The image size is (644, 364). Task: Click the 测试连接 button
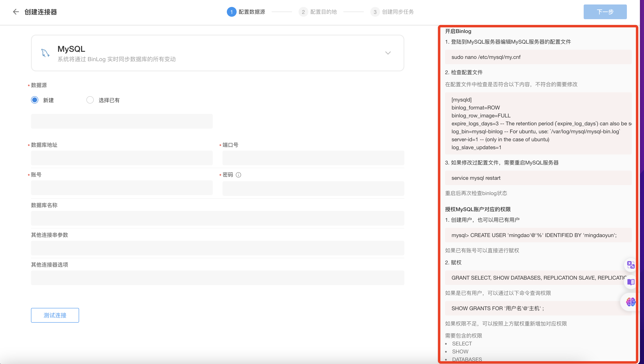pyautogui.click(x=55, y=315)
